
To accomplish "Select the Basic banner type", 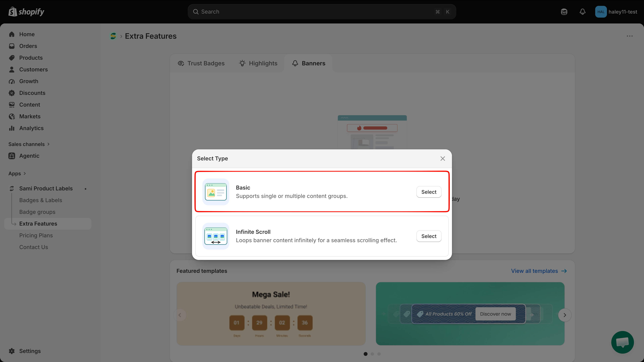I will click(429, 192).
